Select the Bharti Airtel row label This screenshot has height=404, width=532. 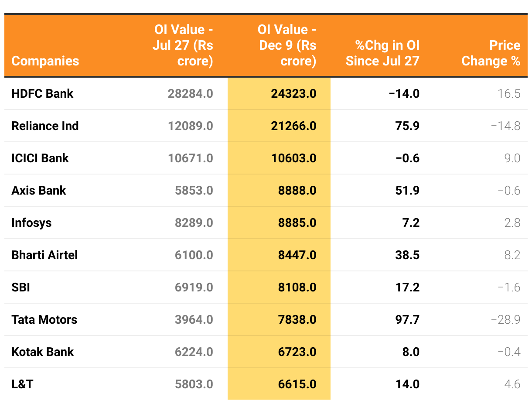pyautogui.click(x=44, y=255)
